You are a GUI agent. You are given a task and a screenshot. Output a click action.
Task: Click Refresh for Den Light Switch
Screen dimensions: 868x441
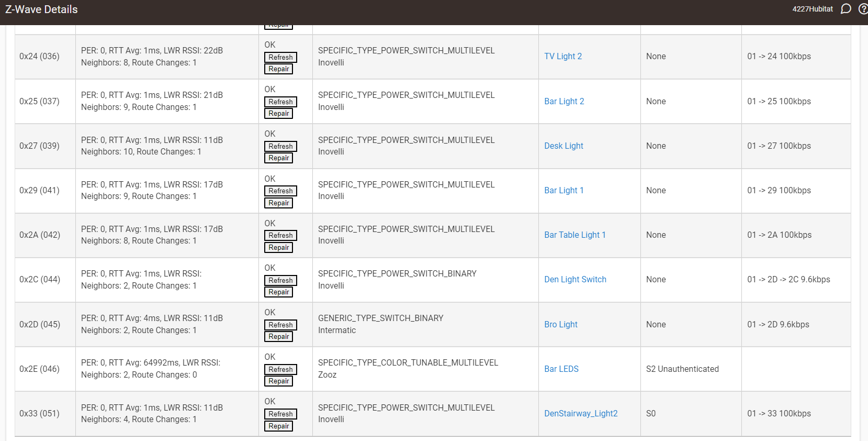click(x=280, y=280)
